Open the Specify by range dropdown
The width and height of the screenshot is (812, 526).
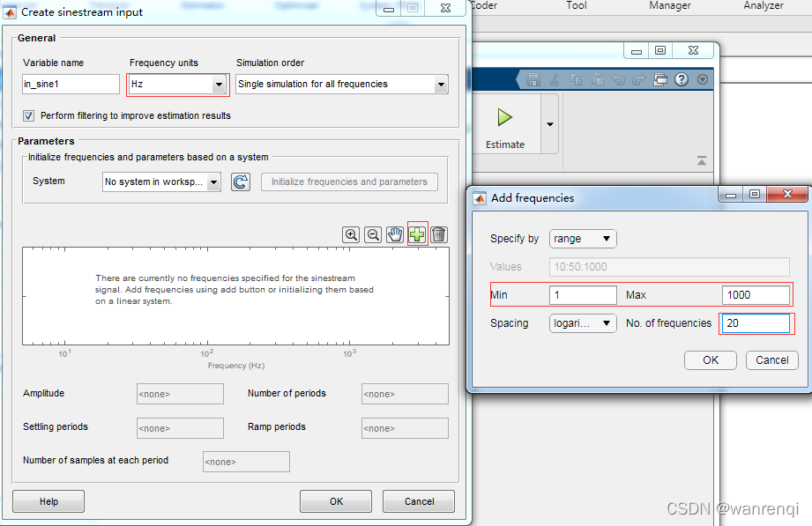[x=583, y=239]
